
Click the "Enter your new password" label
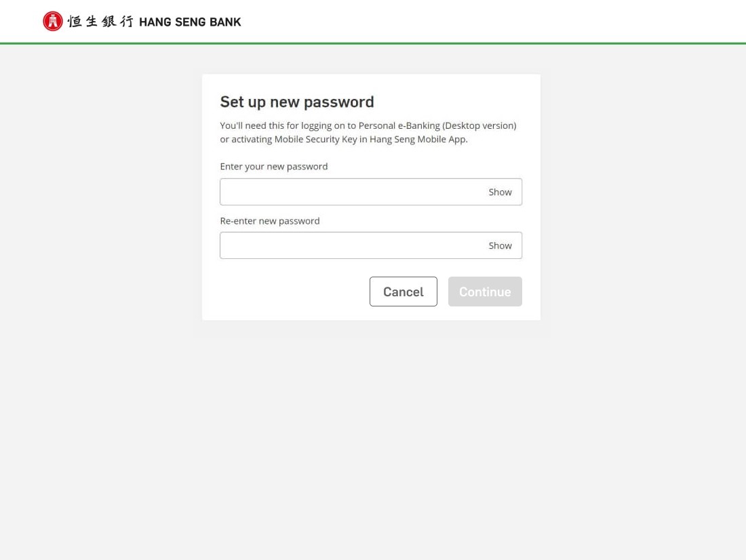coord(274,167)
